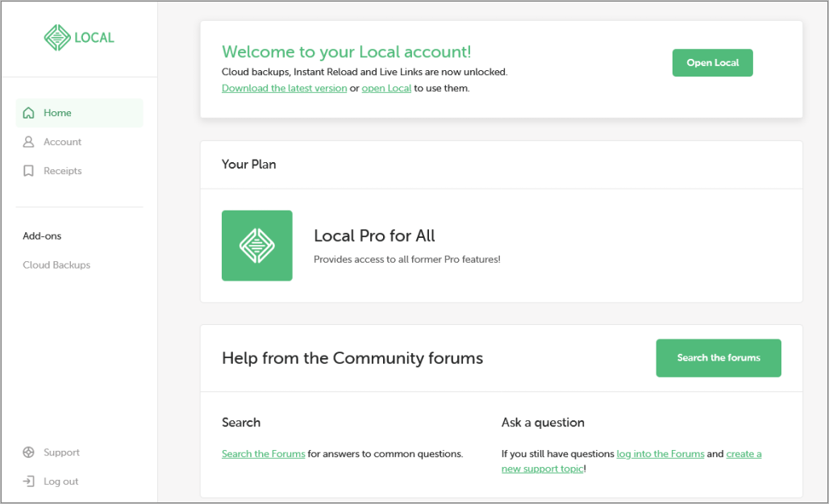
Task: Click the Welcome to your Local account heading
Action: coord(346,52)
